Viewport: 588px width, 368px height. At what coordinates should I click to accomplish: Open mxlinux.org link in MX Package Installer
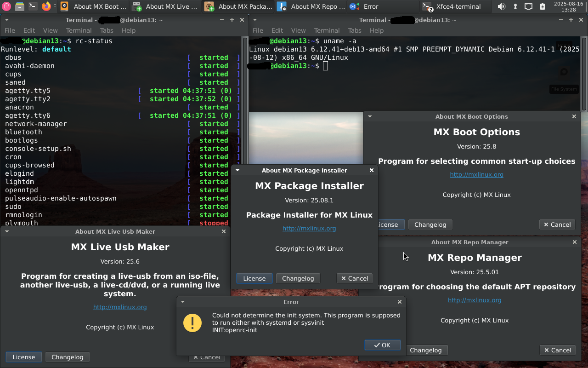[309, 229]
